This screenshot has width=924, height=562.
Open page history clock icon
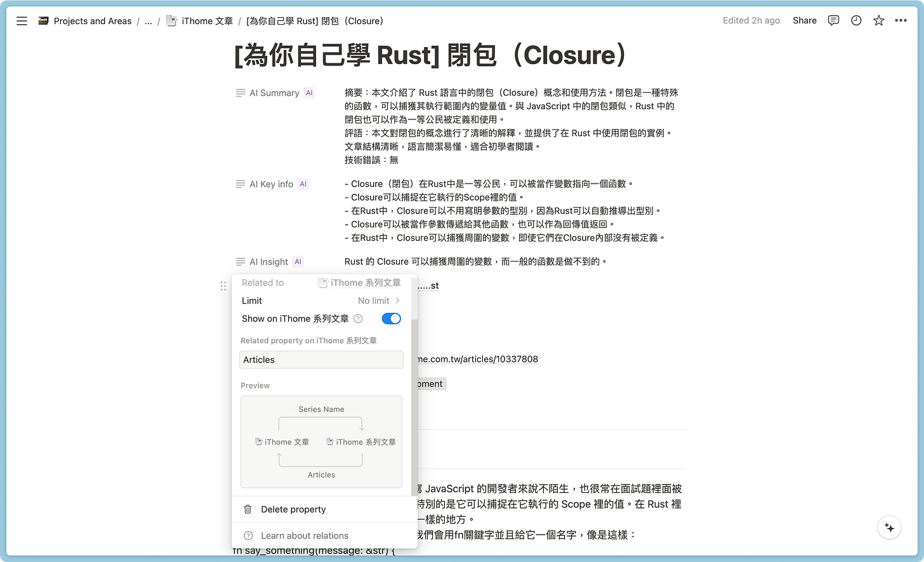(856, 20)
